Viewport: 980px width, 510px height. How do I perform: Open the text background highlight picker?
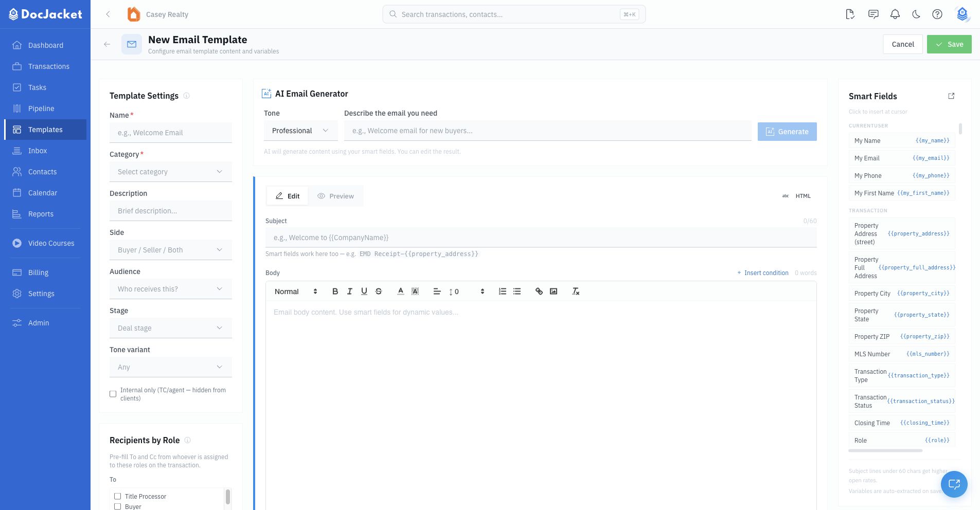[415, 292]
